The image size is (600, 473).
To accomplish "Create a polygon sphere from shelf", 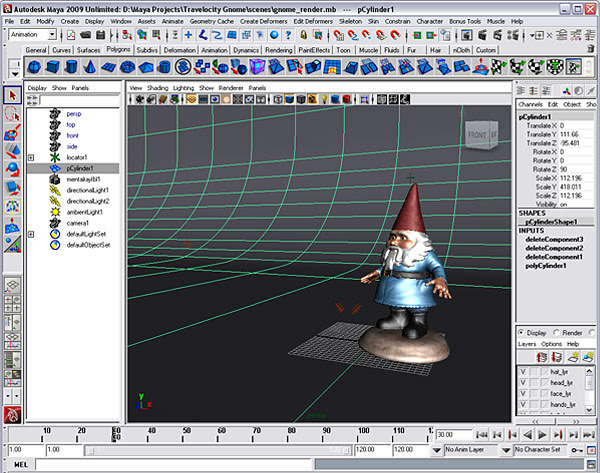I will tap(34, 67).
